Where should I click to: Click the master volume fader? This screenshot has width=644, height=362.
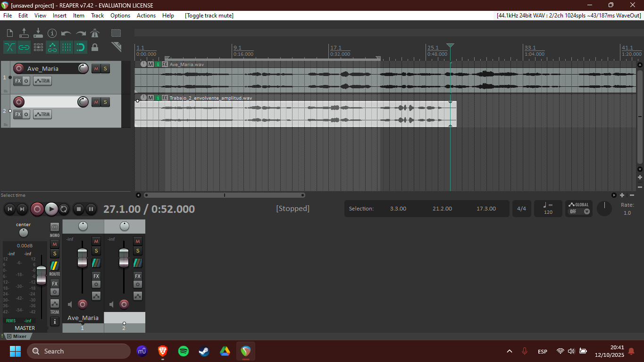tap(42, 275)
